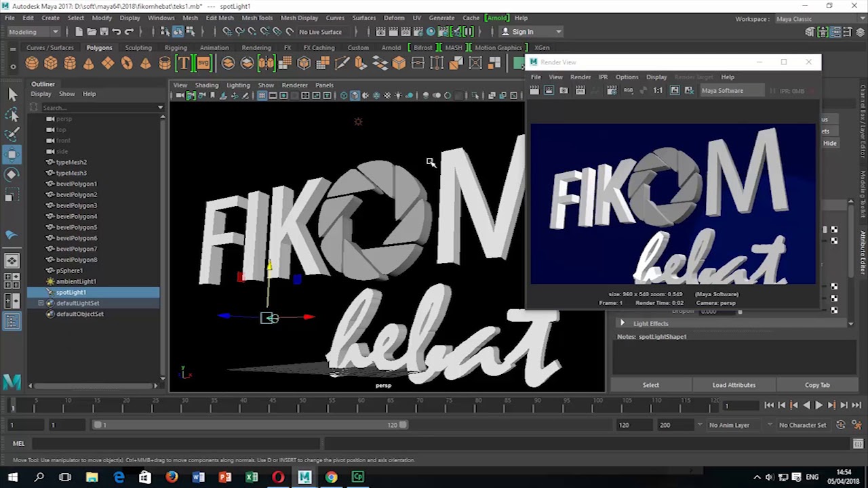Expand the defaultLightSet node in Outliner
This screenshot has height=488, width=868.
coord(41,303)
